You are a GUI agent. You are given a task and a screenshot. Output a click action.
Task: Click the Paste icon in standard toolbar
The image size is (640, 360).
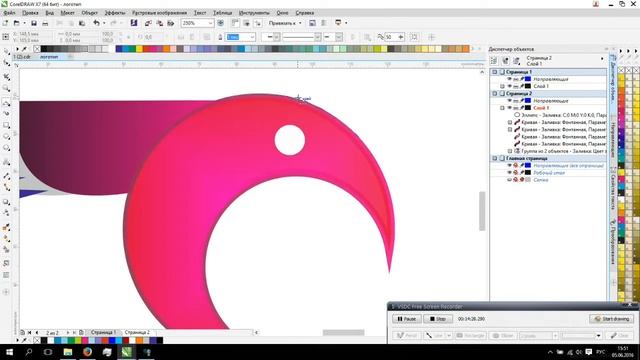tap(82, 23)
